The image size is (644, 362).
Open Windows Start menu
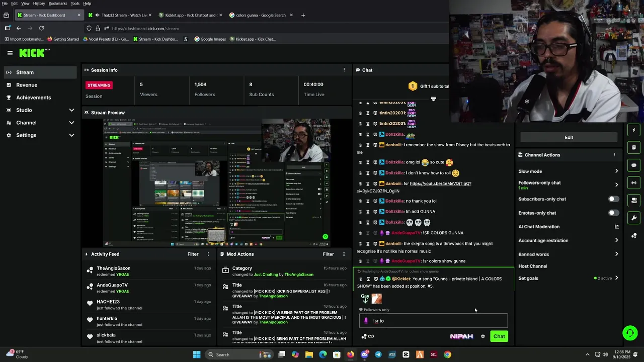pos(197,354)
